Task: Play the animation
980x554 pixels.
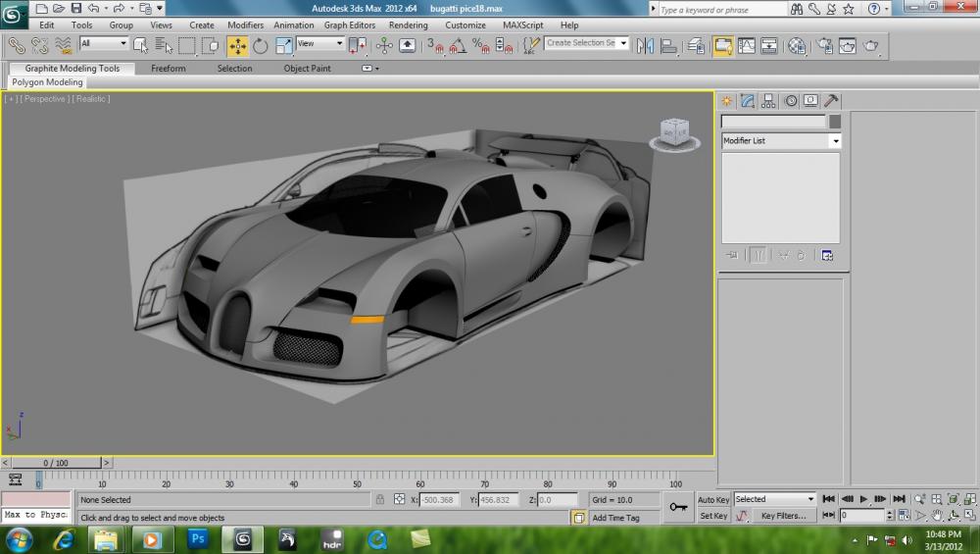Action: 863,499
